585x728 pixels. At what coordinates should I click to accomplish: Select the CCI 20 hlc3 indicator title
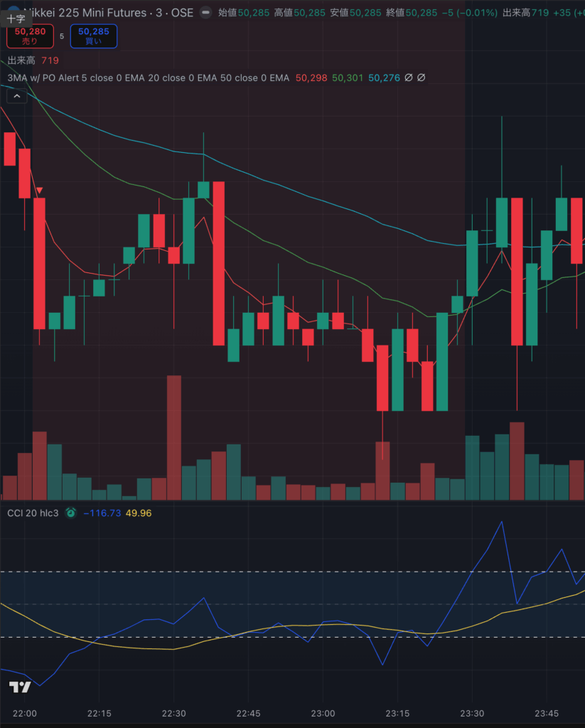coord(33,513)
